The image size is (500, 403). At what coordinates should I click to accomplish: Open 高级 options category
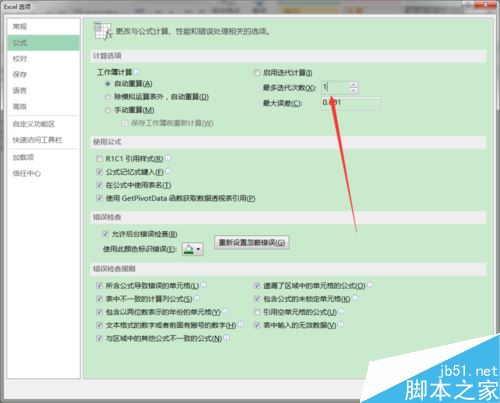pyautogui.click(x=43, y=107)
